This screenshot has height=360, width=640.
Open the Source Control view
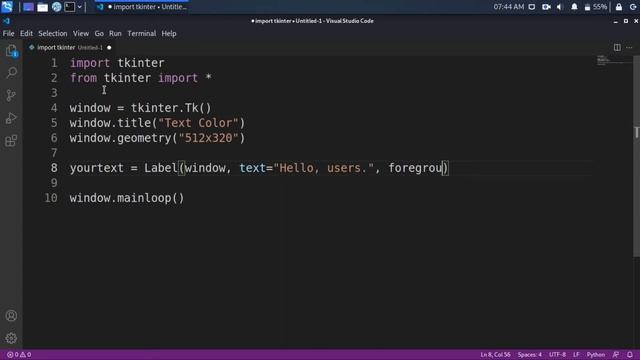click(x=11, y=96)
